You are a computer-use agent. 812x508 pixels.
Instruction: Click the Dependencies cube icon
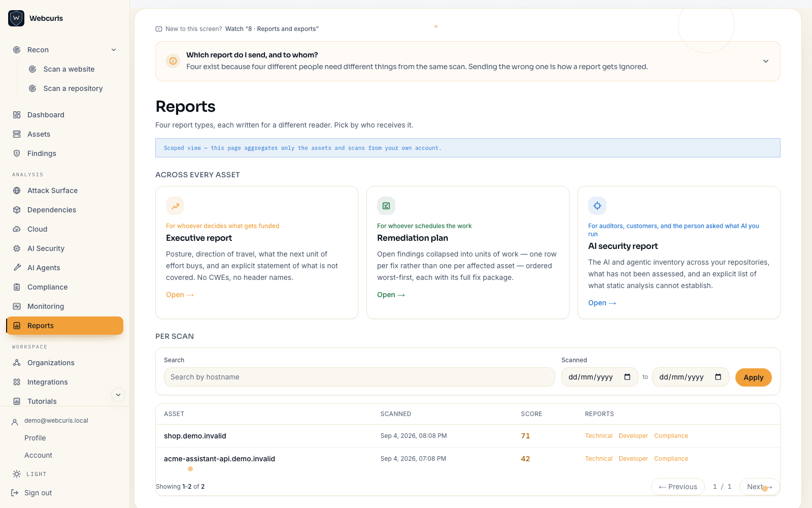pyautogui.click(x=17, y=210)
